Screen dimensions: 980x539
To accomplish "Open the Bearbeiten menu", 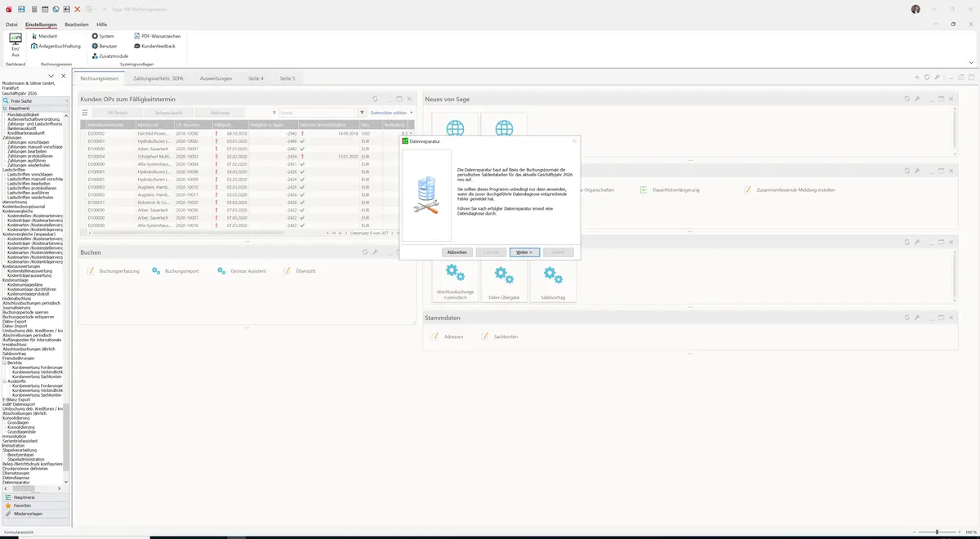I will tap(77, 24).
